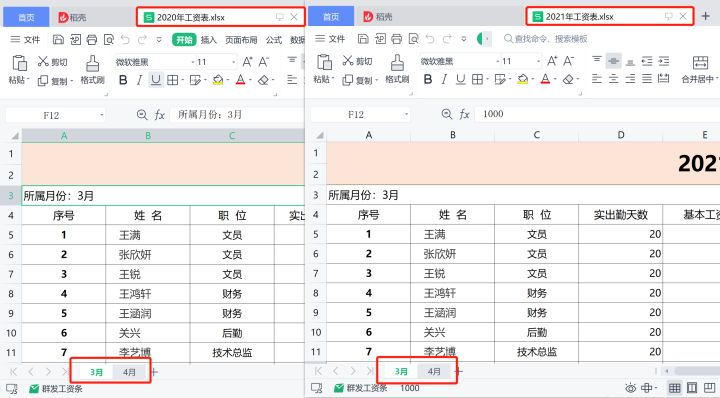The height and width of the screenshot is (398, 720).
Task: Select Format Painter (格式刷) in 2020年工资表 window
Action: click(92, 70)
